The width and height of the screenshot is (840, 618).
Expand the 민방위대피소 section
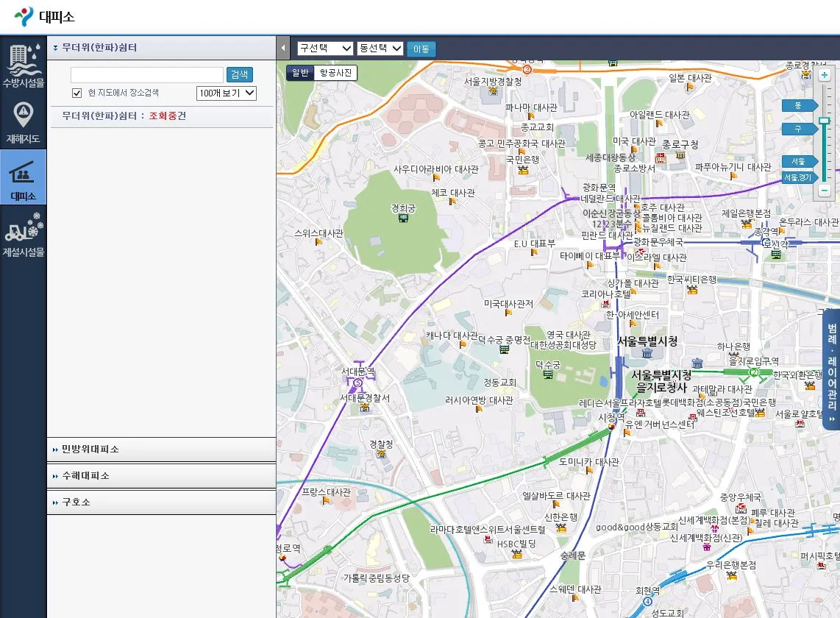click(161, 450)
